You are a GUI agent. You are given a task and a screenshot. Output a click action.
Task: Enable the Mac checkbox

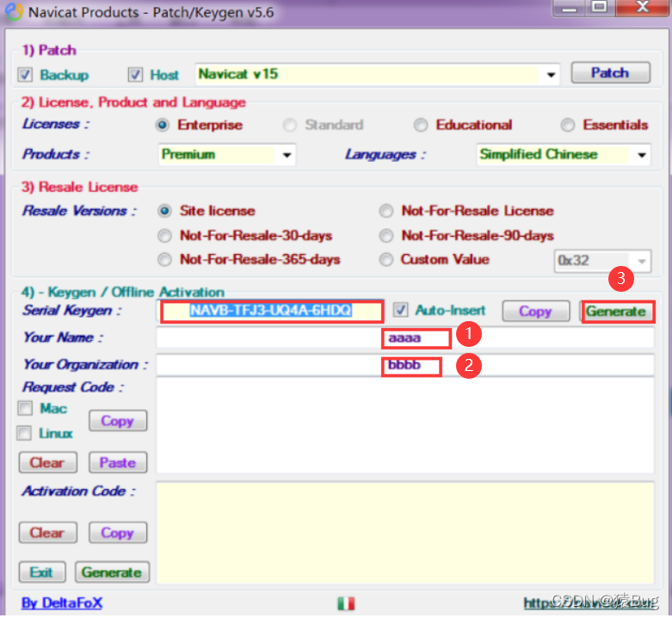(x=25, y=409)
